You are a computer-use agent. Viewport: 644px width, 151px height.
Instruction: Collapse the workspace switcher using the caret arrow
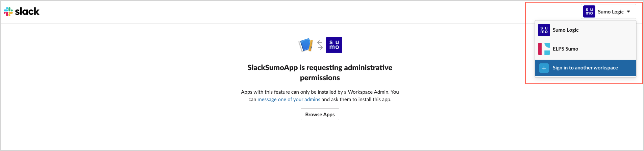(x=628, y=11)
